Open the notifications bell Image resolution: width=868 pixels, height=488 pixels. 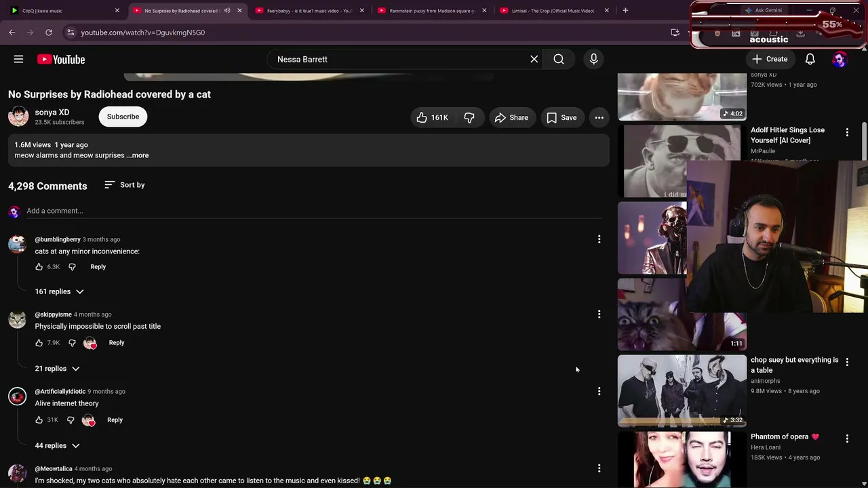(x=810, y=59)
